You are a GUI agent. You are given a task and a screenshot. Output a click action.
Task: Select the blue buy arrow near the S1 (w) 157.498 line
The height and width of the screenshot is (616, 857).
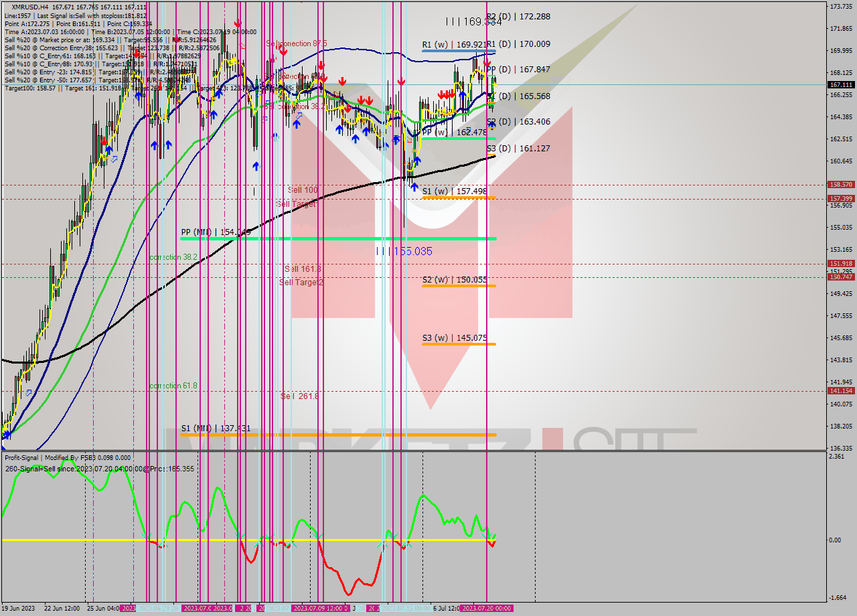[414, 186]
